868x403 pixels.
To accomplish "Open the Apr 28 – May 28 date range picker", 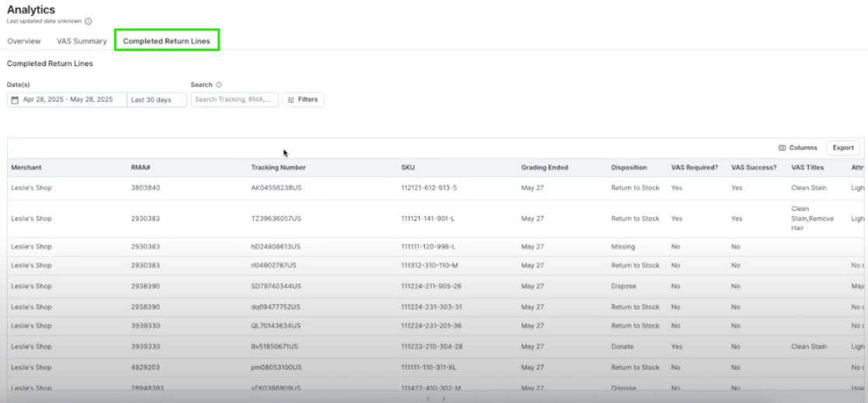I will [68, 100].
